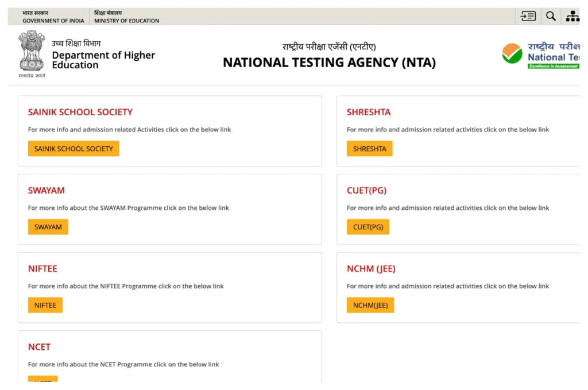Image resolution: width=588 pixels, height=390 pixels.
Task: Click the skip-to-content icon in top bar
Action: tap(528, 15)
